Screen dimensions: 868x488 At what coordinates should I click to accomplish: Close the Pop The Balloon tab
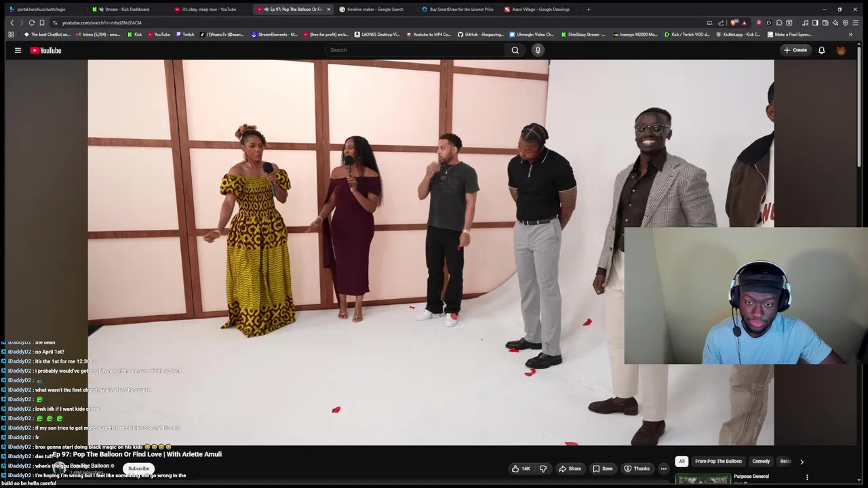click(328, 9)
